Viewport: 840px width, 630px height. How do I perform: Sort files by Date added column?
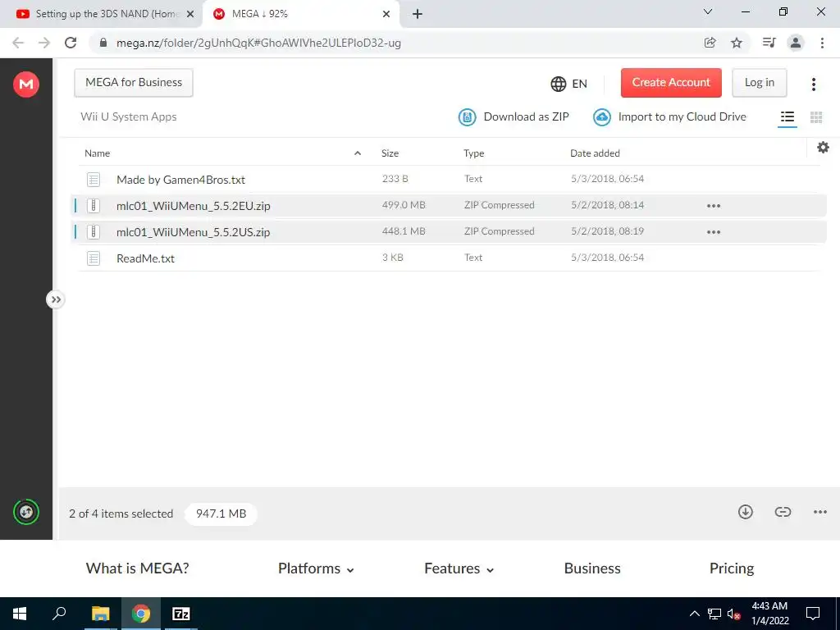(x=595, y=153)
